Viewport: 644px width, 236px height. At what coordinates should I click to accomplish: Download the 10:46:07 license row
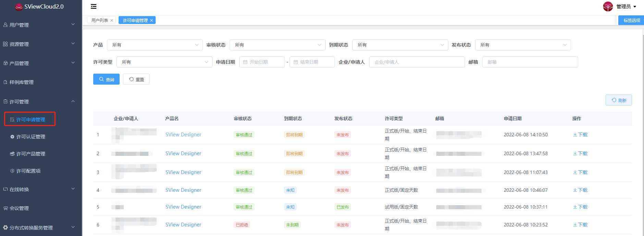[x=580, y=190]
